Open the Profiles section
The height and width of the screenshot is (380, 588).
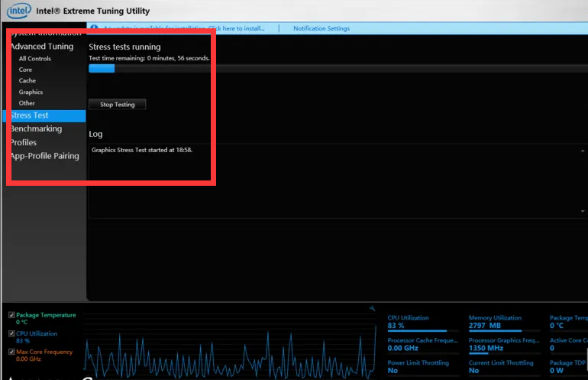click(24, 142)
